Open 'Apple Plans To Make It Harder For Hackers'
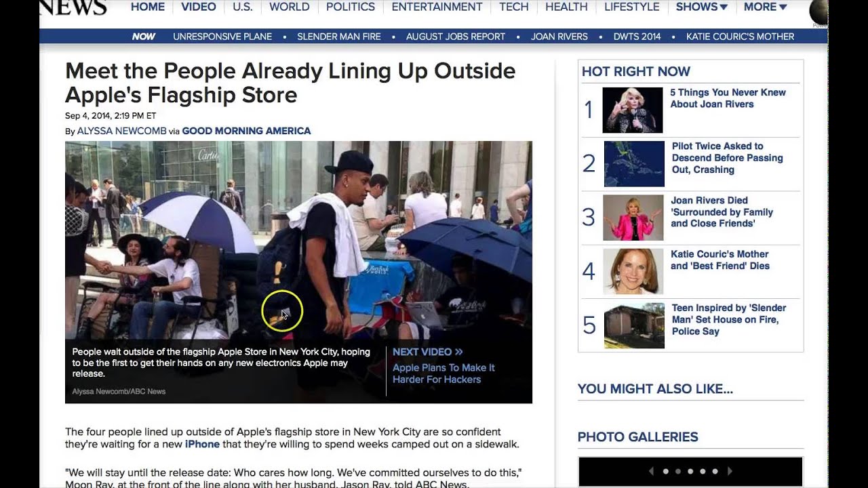The height and width of the screenshot is (488, 868). pyautogui.click(x=443, y=373)
